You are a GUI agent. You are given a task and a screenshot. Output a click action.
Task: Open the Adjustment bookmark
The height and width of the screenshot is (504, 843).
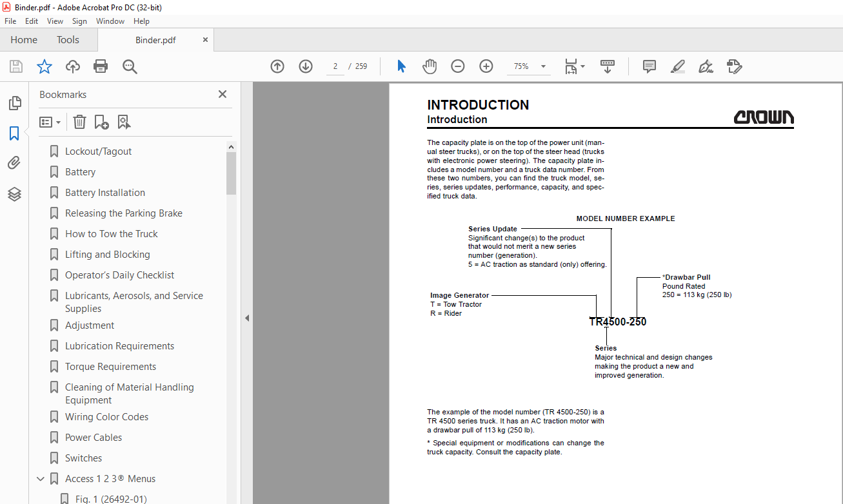click(90, 325)
